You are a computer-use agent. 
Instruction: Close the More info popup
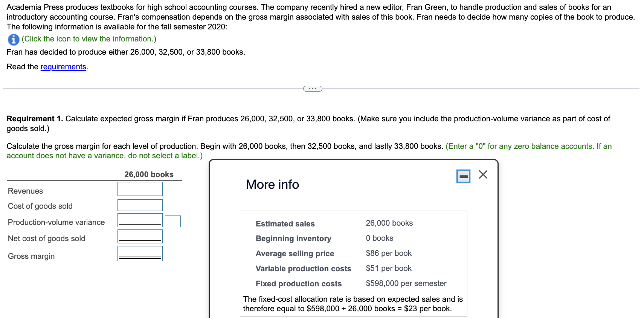click(x=482, y=174)
